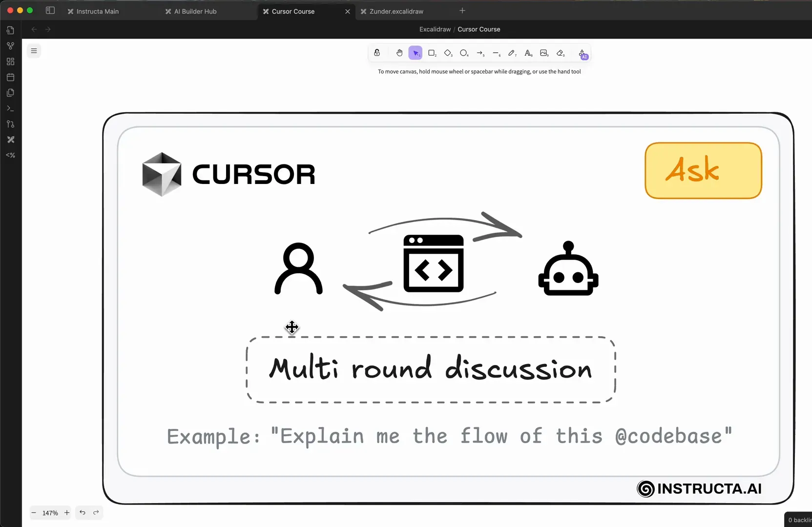Zoom in with plus button
The width and height of the screenshot is (812, 527).
click(67, 512)
